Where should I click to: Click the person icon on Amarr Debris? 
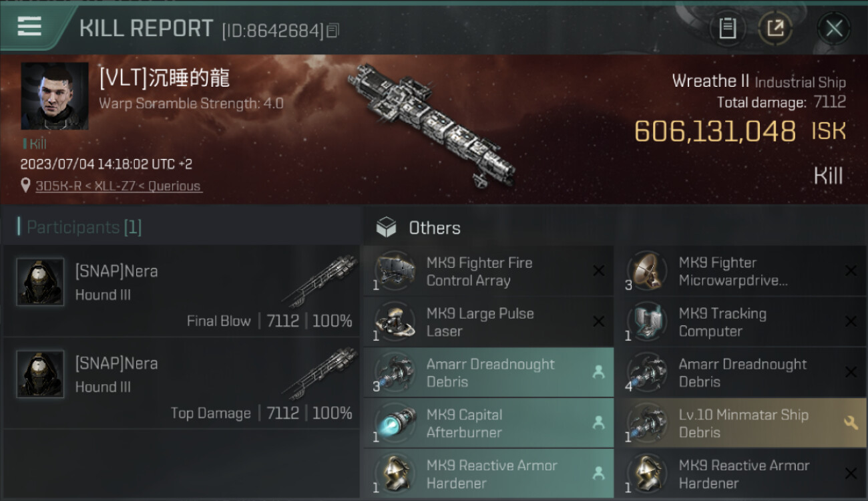pos(598,372)
